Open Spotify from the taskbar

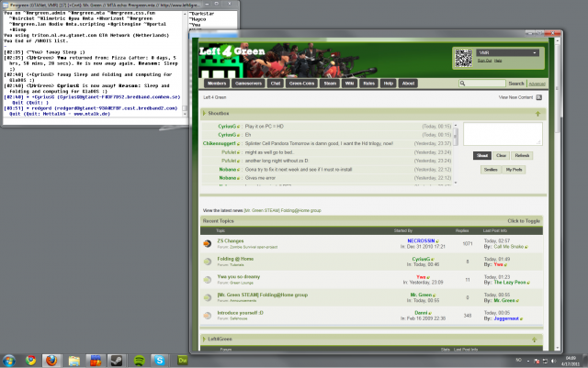[x=140, y=361]
